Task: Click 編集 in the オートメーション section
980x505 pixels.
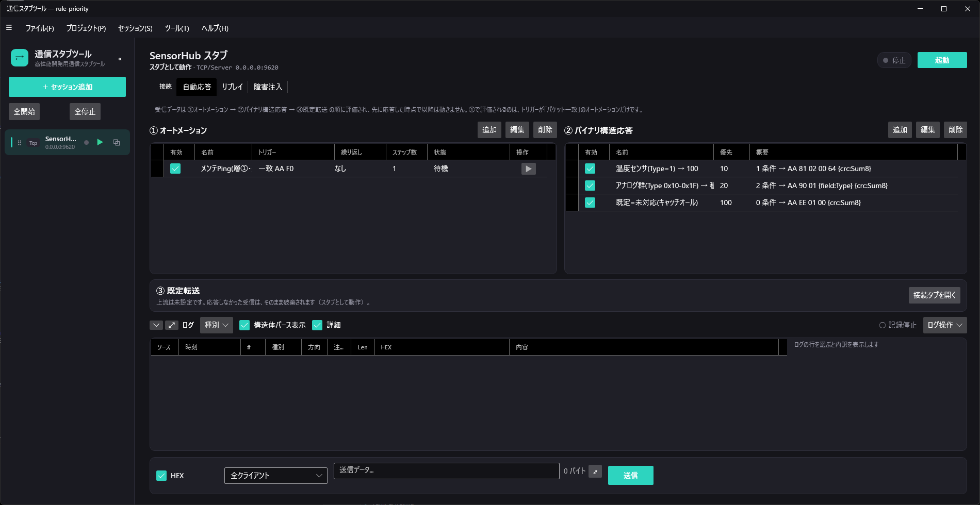Action: (x=517, y=130)
